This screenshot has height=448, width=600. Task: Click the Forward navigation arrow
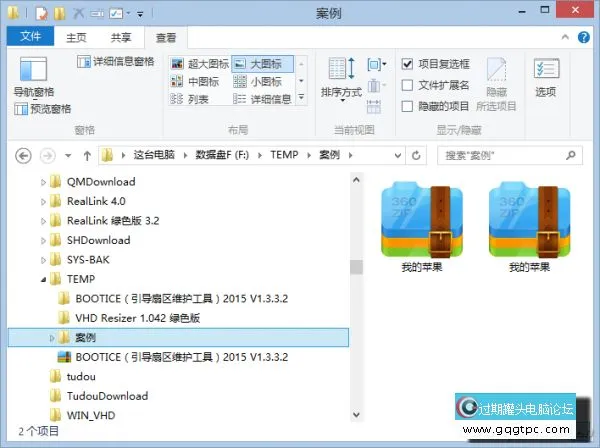[x=48, y=156]
